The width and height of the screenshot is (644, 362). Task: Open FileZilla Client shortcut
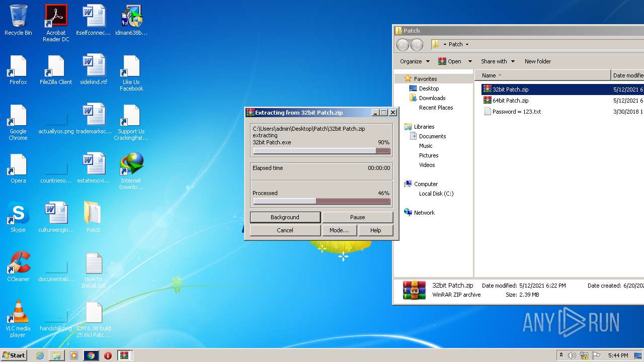click(x=56, y=69)
